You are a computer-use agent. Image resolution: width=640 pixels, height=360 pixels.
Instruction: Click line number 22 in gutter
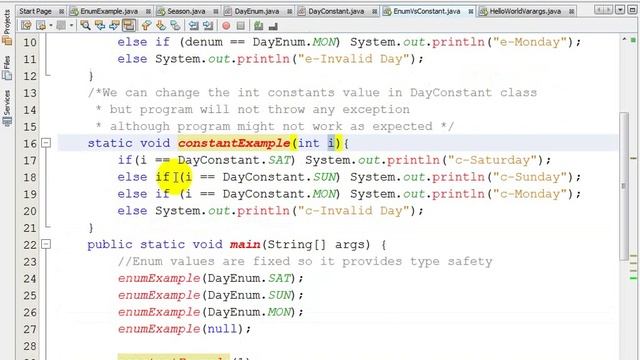point(30,245)
